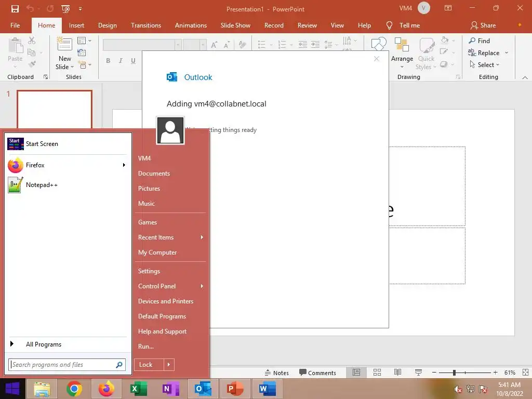Image resolution: width=532 pixels, height=399 pixels.
Task: Toggle Bold formatting
Action: click(108, 61)
